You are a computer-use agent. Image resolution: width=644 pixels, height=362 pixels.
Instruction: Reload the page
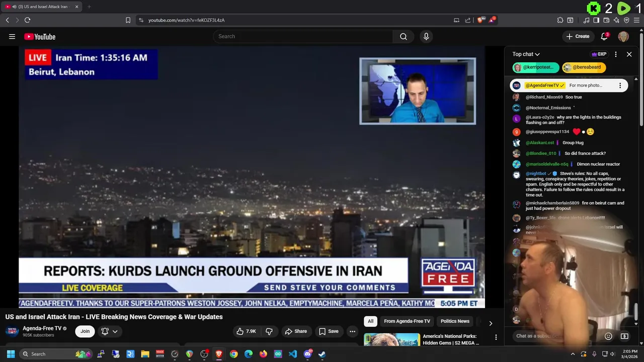click(27, 20)
